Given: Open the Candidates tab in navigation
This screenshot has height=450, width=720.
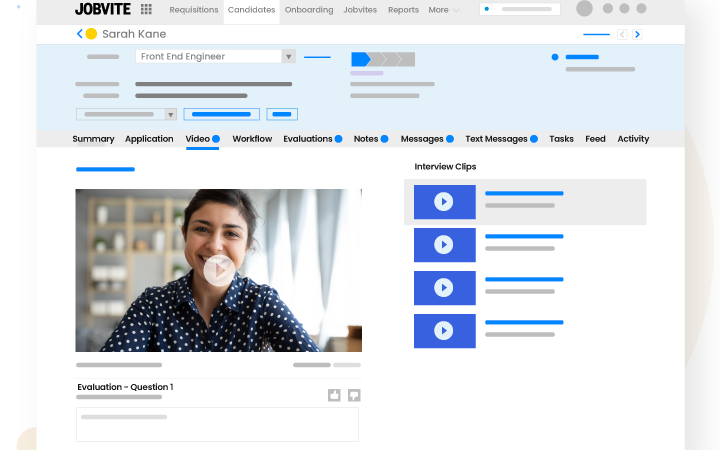Looking at the screenshot, I should click(x=252, y=10).
